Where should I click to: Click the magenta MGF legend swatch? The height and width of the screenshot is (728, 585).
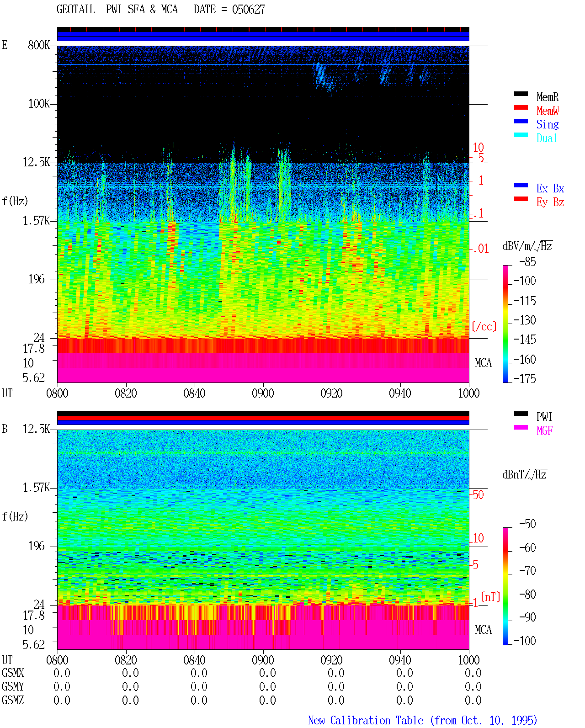point(521,427)
